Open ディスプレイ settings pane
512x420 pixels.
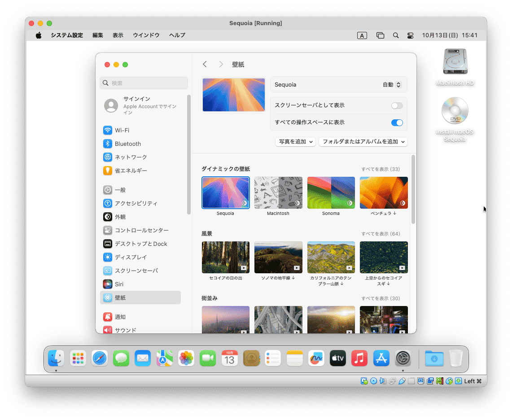click(x=140, y=257)
